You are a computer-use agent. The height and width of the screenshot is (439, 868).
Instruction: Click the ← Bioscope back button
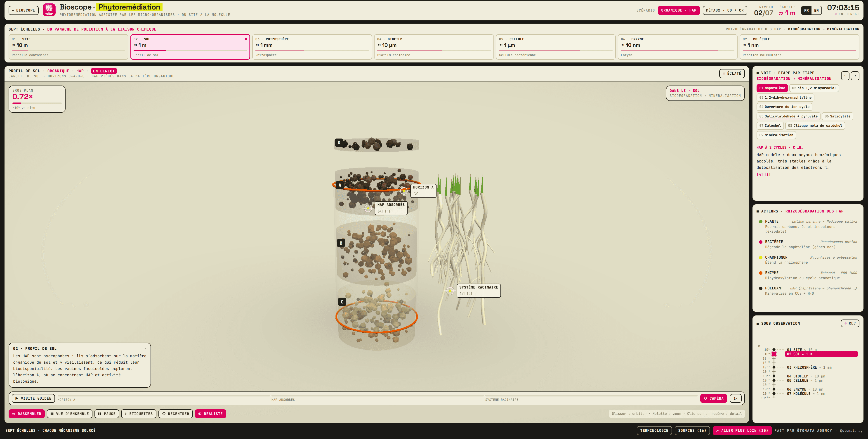click(24, 10)
